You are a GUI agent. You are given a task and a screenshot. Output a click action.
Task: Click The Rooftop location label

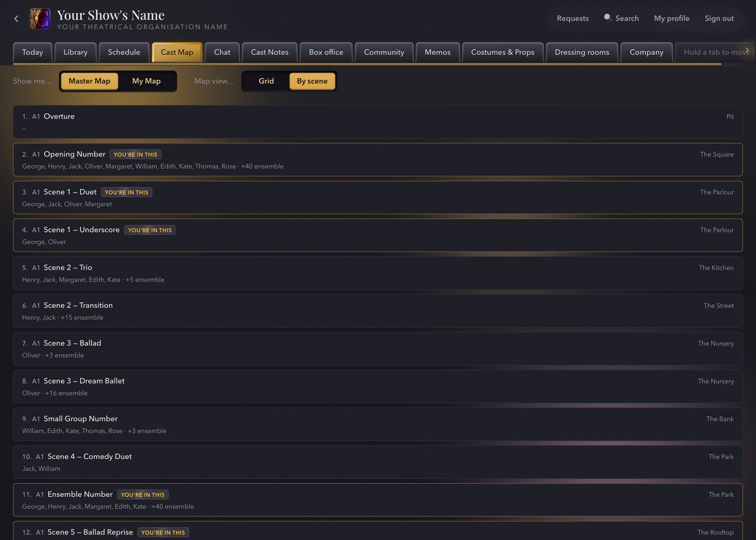715,532
